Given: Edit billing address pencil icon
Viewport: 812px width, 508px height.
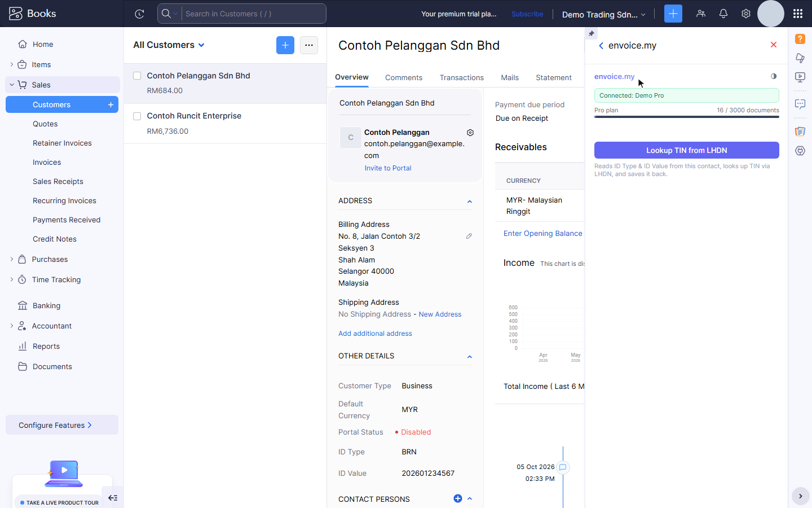Looking at the screenshot, I should [469, 236].
